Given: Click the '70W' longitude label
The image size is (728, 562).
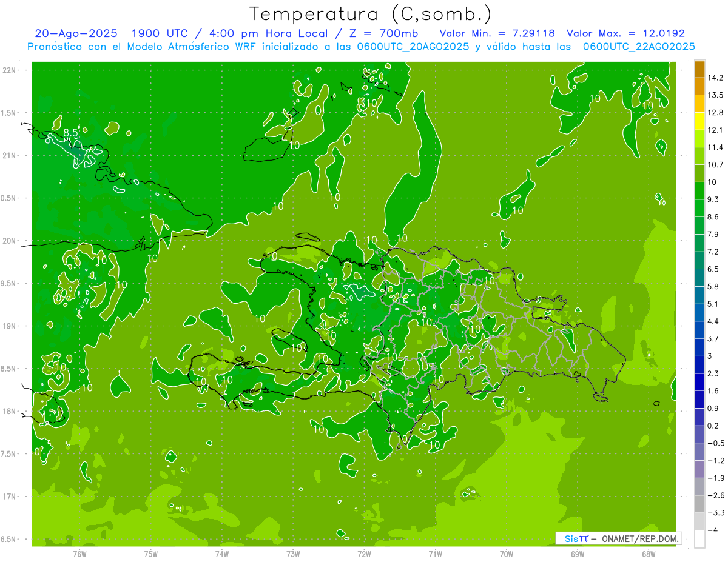Looking at the screenshot, I should pos(507,554).
